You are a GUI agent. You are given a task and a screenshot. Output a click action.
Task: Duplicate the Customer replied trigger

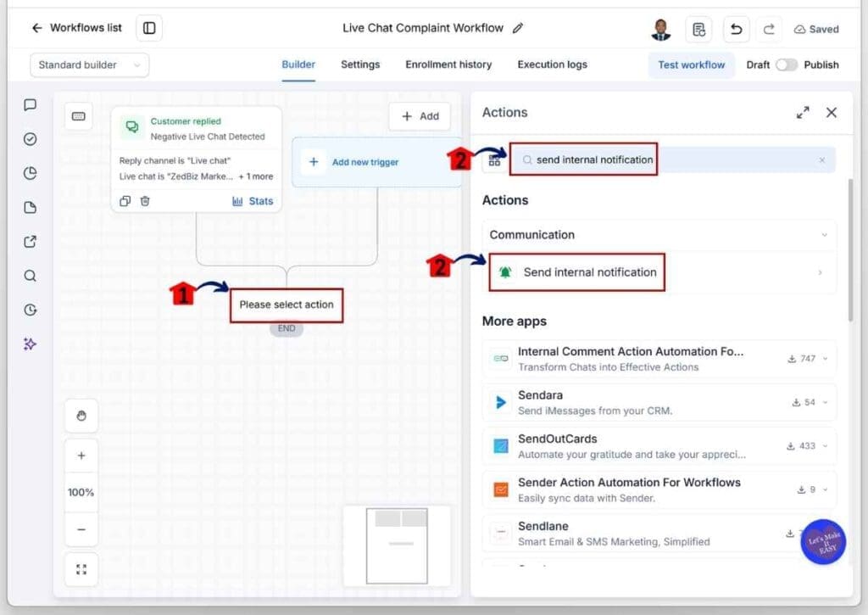point(125,201)
